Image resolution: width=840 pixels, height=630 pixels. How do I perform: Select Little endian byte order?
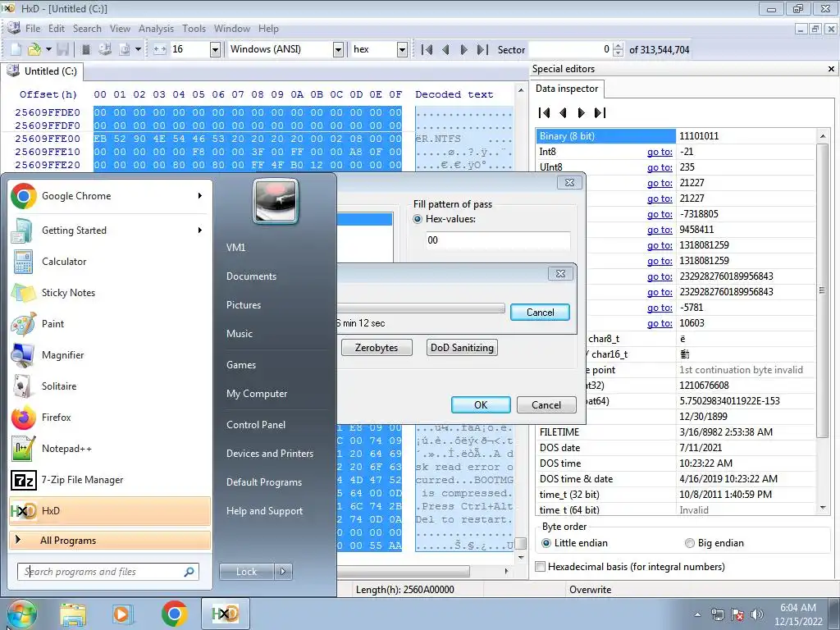546,543
